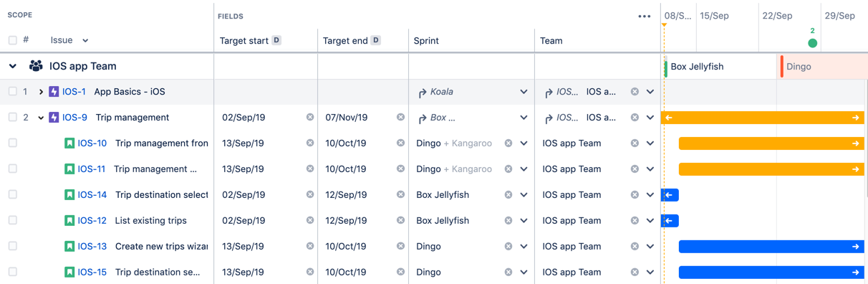
Task: Open the fields three-dots options menu
Action: point(645,16)
